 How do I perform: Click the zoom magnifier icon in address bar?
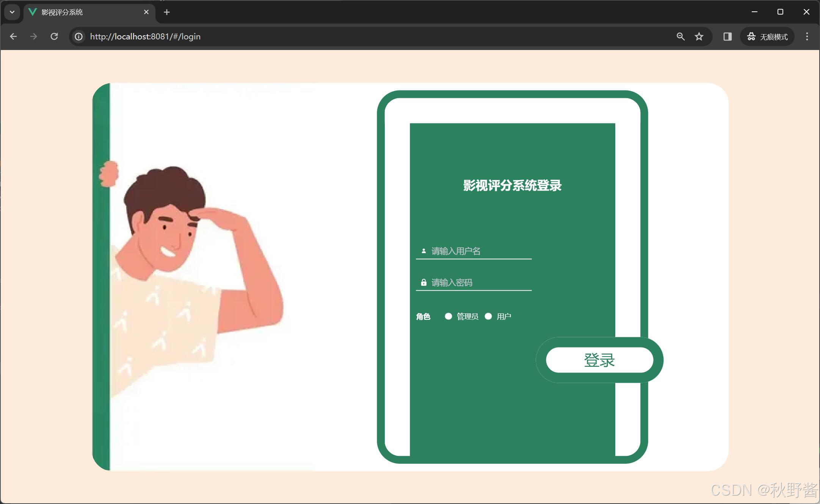[x=680, y=36]
